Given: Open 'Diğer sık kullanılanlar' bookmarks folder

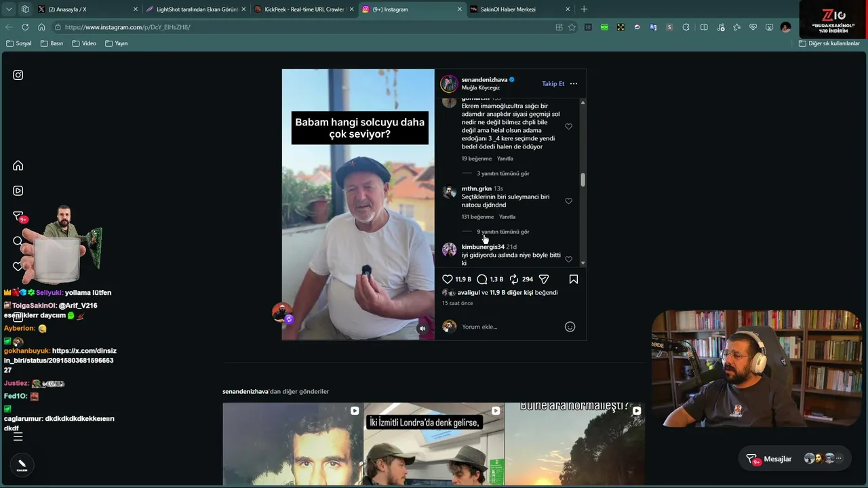Looking at the screenshot, I should tap(829, 43).
